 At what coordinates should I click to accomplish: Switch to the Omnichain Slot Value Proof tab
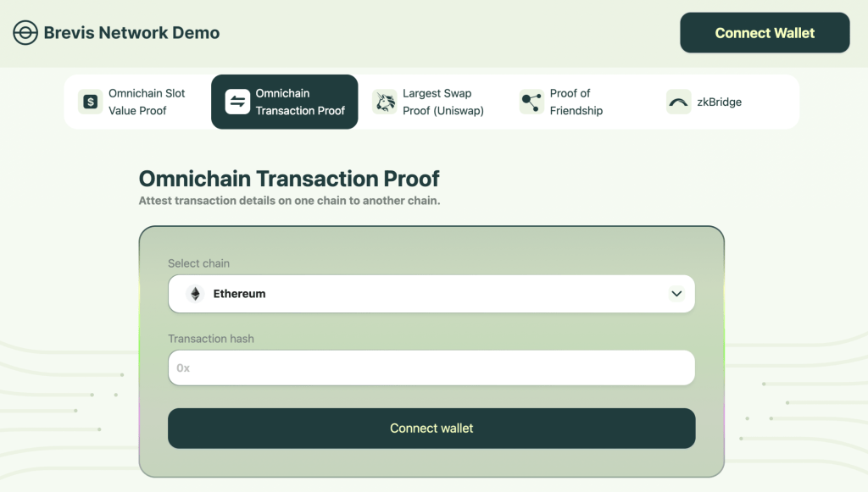[x=147, y=102]
